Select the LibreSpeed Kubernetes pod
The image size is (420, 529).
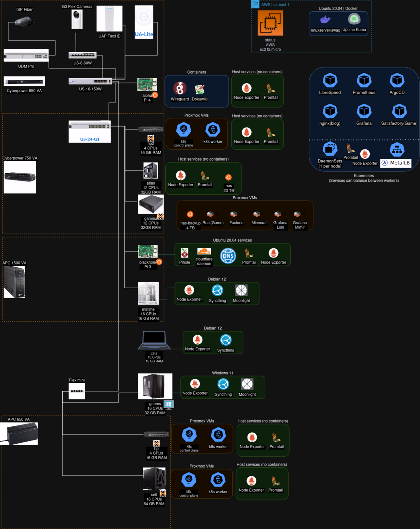click(330, 80)
